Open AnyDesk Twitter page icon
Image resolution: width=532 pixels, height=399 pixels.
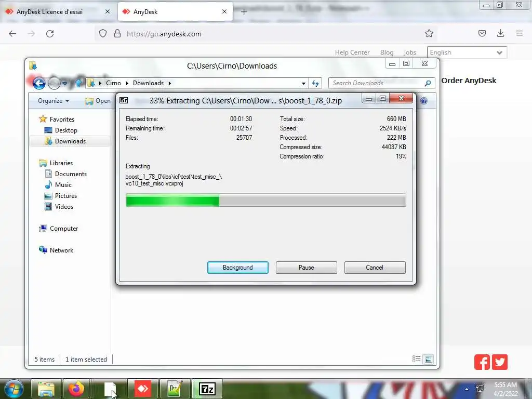tap(499, 362)
